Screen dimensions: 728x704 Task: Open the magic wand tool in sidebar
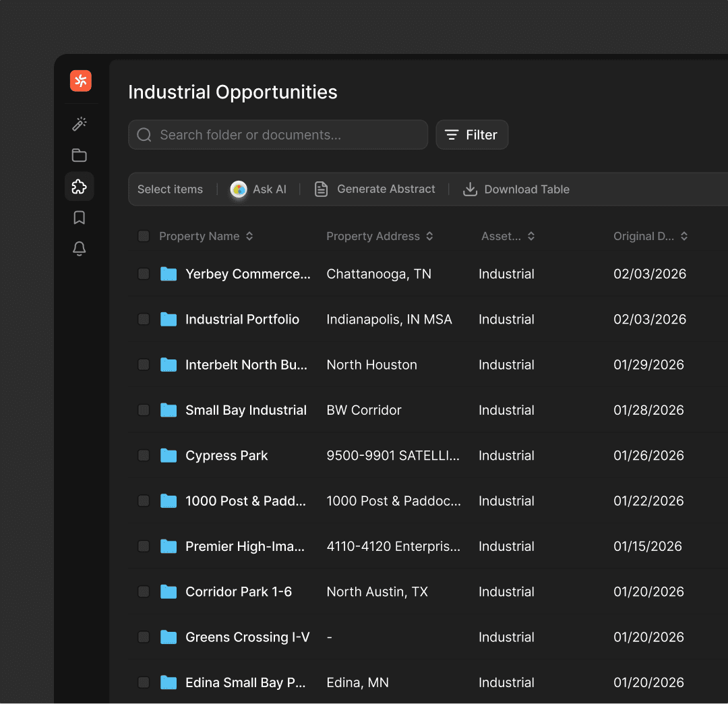(x=80, y=124)
